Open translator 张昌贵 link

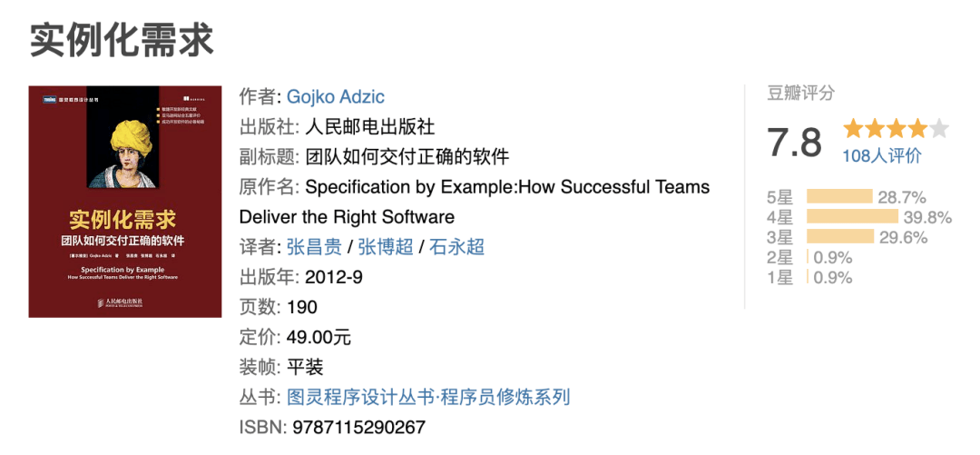314,247
